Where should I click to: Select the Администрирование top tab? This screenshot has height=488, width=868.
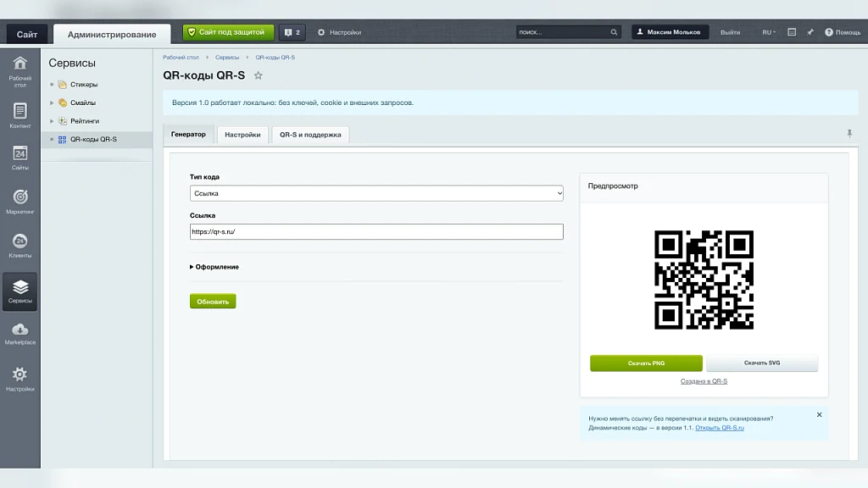point(112,34)
